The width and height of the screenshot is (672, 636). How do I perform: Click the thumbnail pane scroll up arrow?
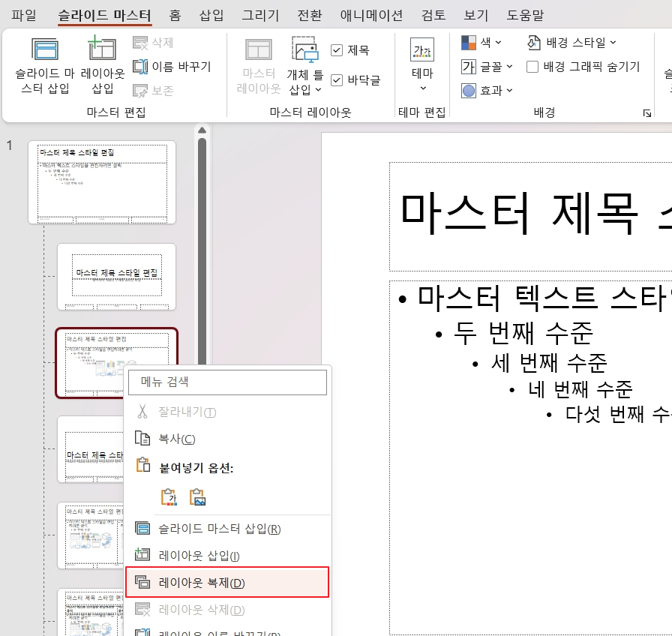(x=202, y=130)
